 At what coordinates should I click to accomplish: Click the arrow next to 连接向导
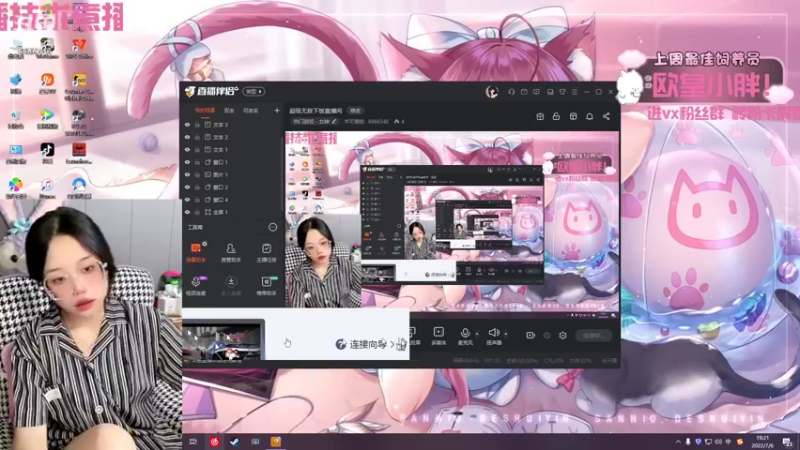pos(392,344)
